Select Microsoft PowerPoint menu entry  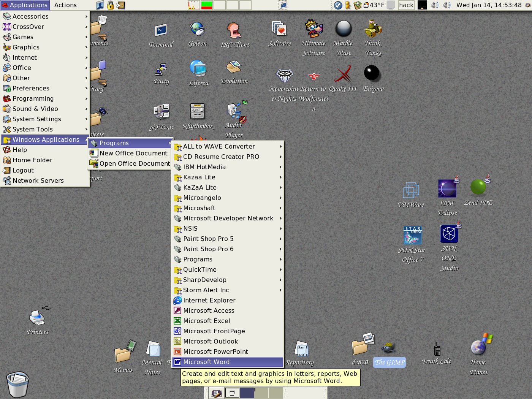[x=228, y=351]
